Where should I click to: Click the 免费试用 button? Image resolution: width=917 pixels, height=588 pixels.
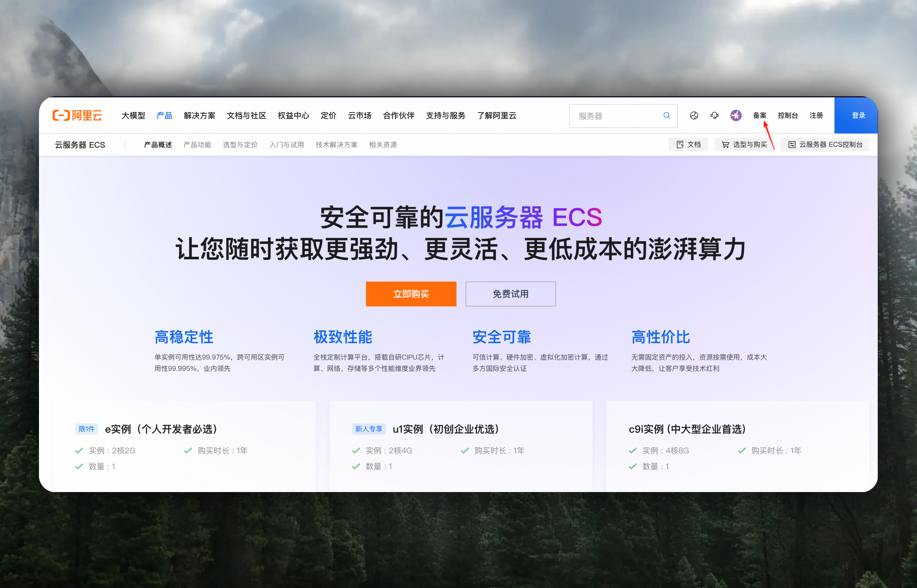click(x=511, y=294)
